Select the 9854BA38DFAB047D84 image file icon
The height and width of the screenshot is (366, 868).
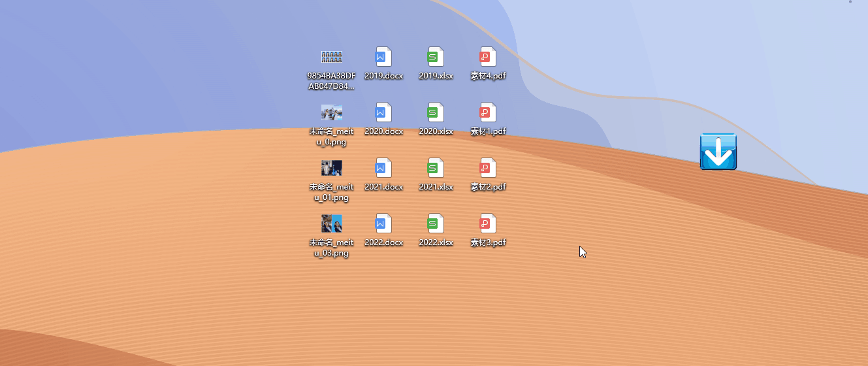click(x=332, y=57)
